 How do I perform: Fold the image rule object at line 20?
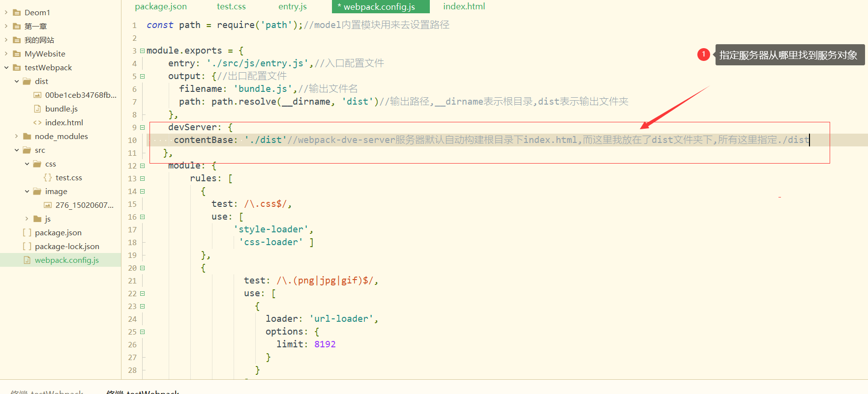142,268
